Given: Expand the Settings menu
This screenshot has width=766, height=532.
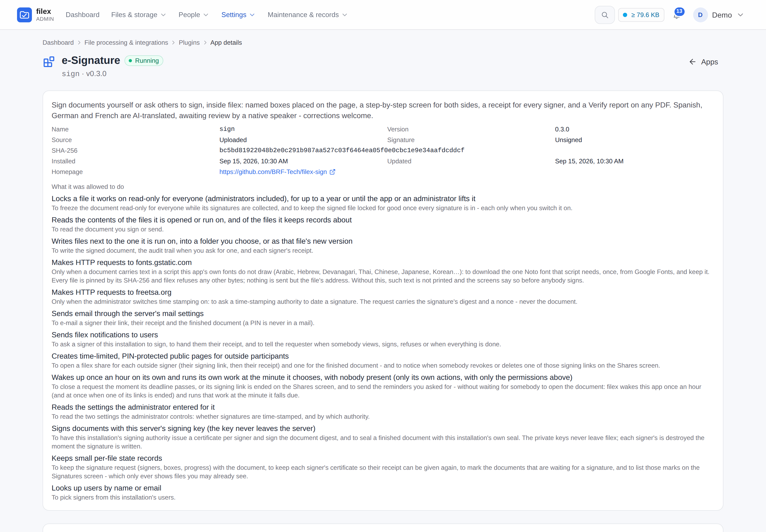Looking at the screenshot, I should point(238,15).
